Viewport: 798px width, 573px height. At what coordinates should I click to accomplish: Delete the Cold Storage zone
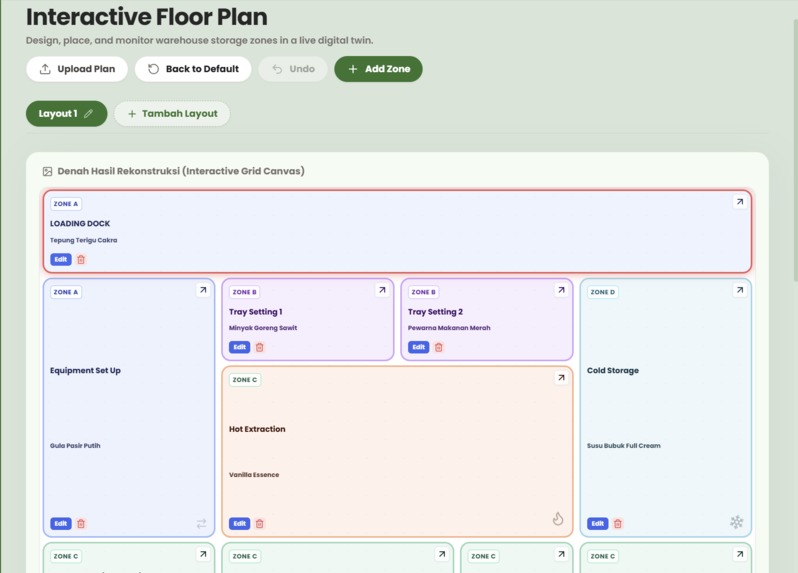pyautogui.click(x=618, y=524)
